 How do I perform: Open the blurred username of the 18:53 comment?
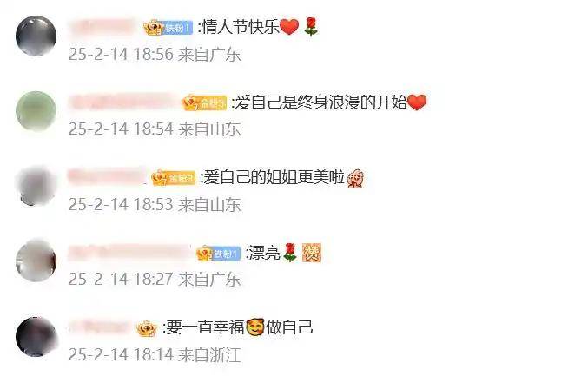108,177
